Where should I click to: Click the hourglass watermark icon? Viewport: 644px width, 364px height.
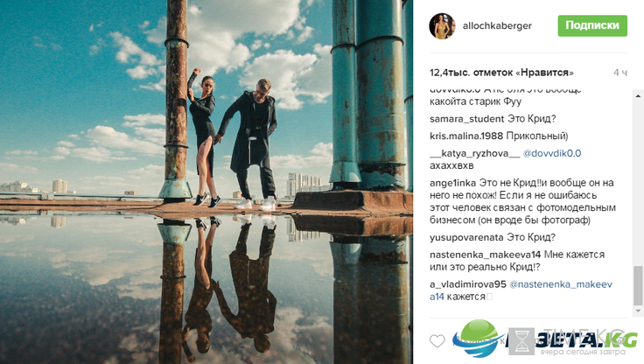(x=521, y=341)
